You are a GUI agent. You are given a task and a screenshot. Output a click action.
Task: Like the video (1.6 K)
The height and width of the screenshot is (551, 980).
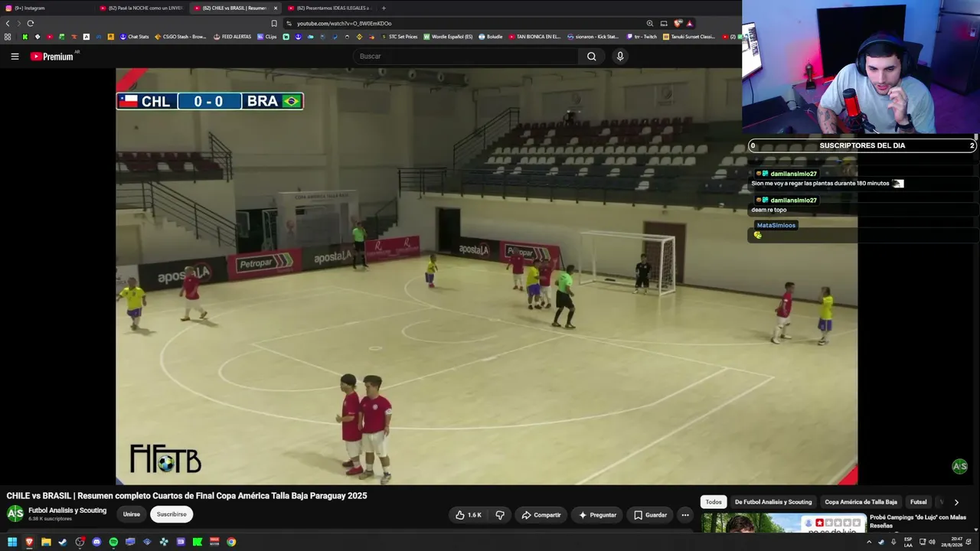coord(468,515)
